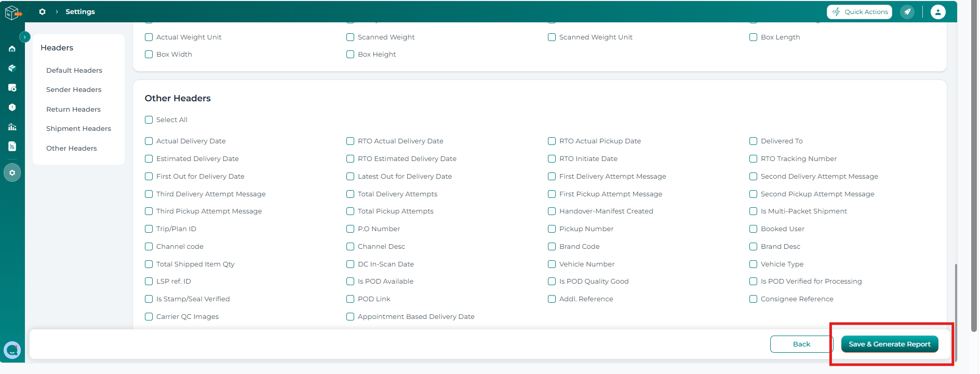980x374 pixels.
Task: Click the package box sidebar icon
Action: 12,68
